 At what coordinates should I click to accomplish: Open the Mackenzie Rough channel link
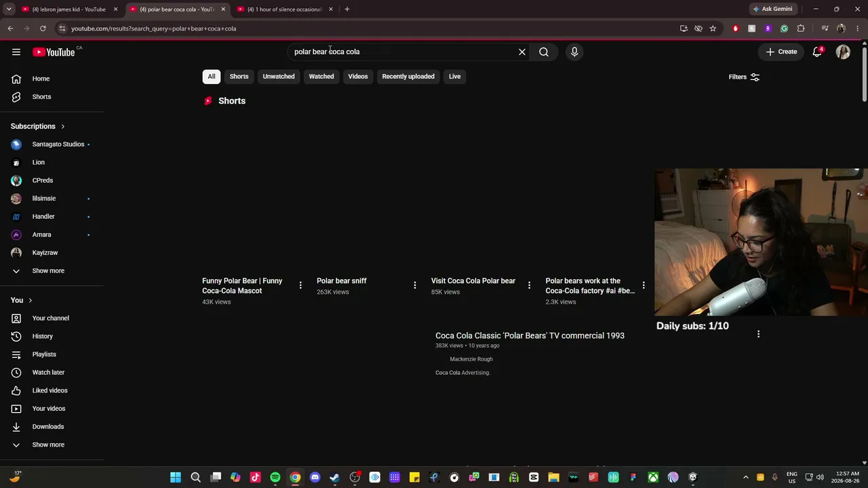point(471,359)
